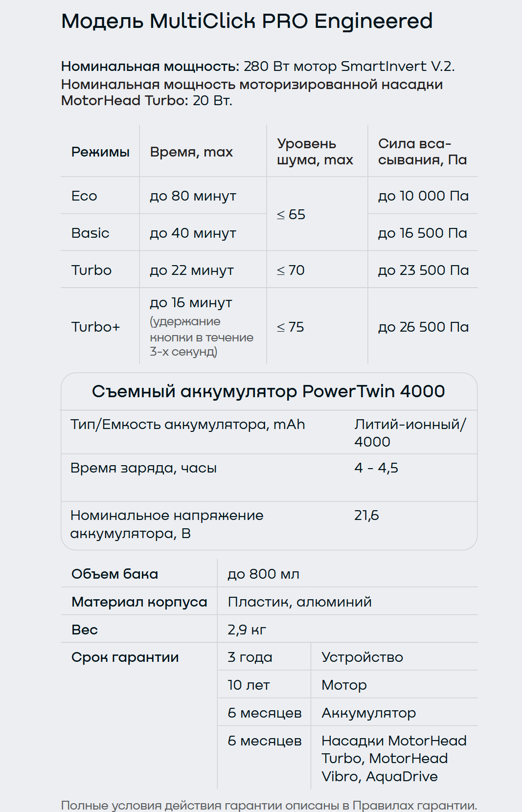Click the "Режимы" column header
The height and width of the screenshot is (812, 522).
(x=100, y=152)
